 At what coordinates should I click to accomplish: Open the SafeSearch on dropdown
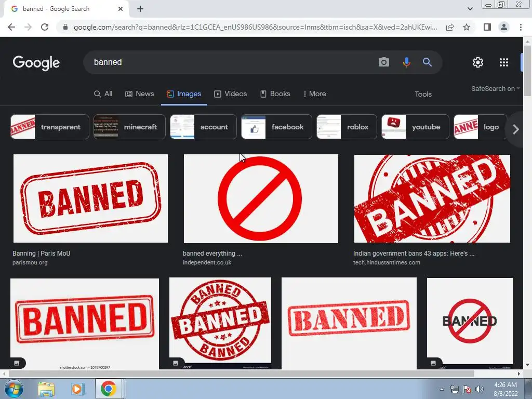click(x=495, y=88)
